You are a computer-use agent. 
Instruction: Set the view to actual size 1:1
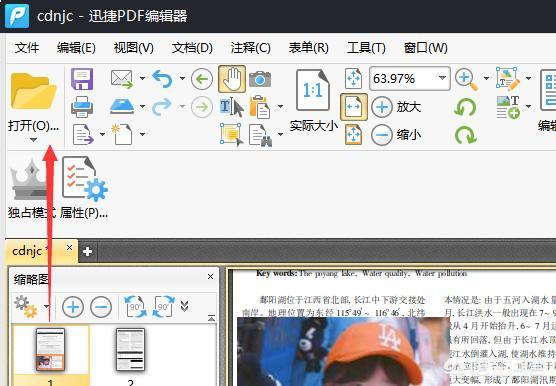coord(313,90)
